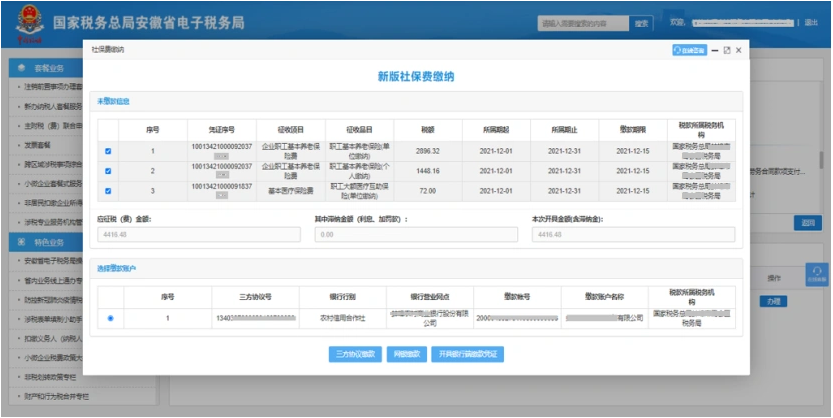
Task: Click the 职工大额医疗互助保险(单位缴纳) cell
Action: pyautogui.click(x=359, y=191)
